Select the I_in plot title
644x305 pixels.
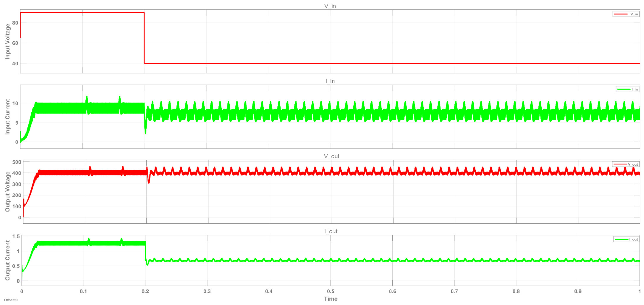point(330,81)
